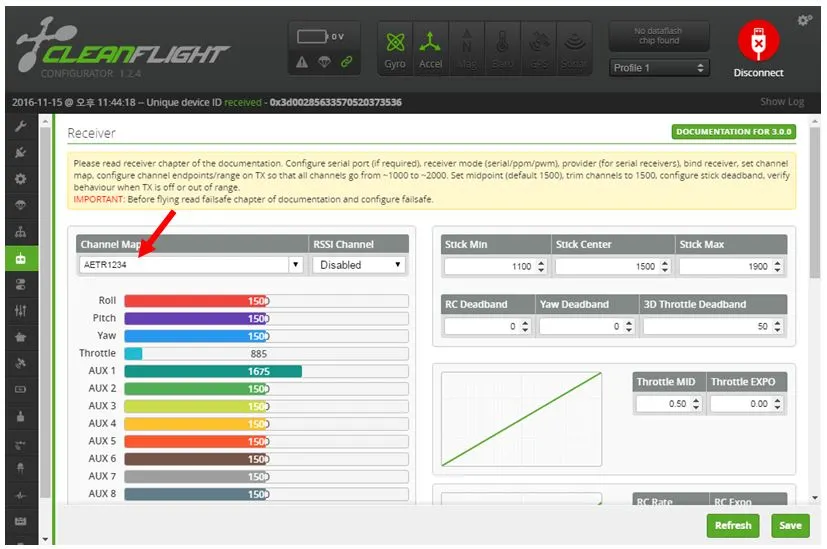The height and width of the screenshot is (549, 827).
Task: Click the GPS sensor status icon
Action: (538, 50)
